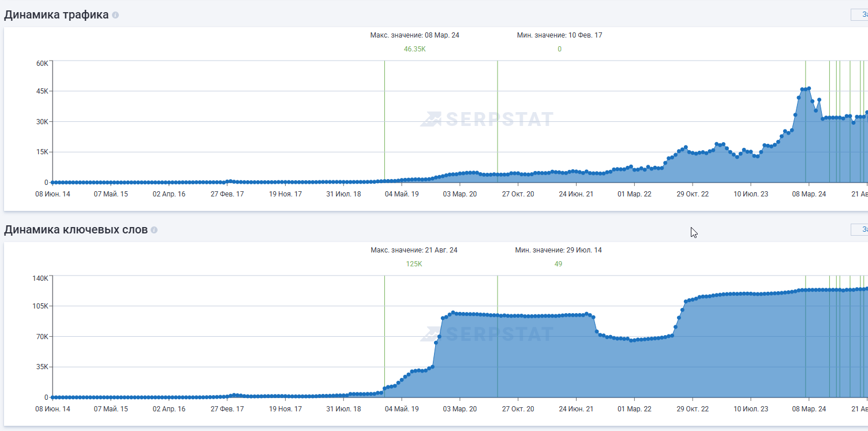Click the Мин. значение: 10 Фев. 17 label
The image size is (868, 431).
pyautogui.click(x=559, y=35)
